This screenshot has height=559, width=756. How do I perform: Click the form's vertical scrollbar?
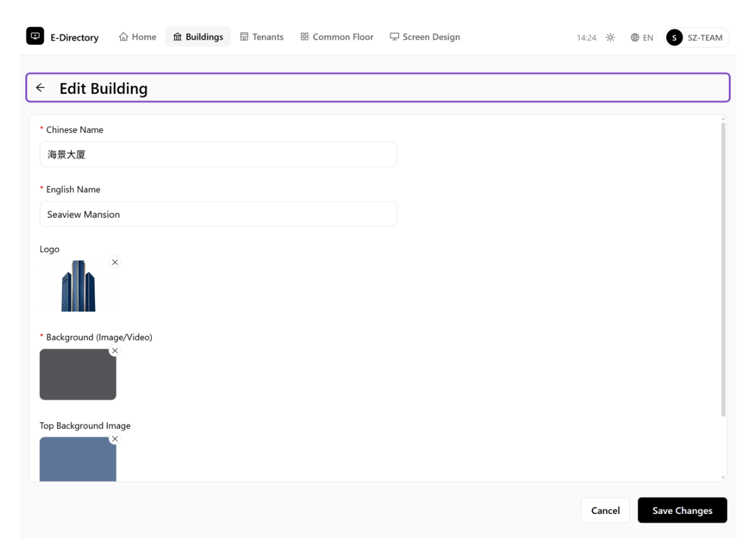(x=723, y=269)
